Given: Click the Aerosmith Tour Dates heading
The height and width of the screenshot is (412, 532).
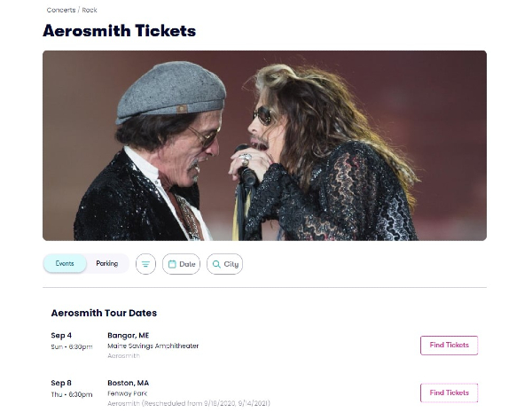Looking at the screenshot, I should click(104, 313).
